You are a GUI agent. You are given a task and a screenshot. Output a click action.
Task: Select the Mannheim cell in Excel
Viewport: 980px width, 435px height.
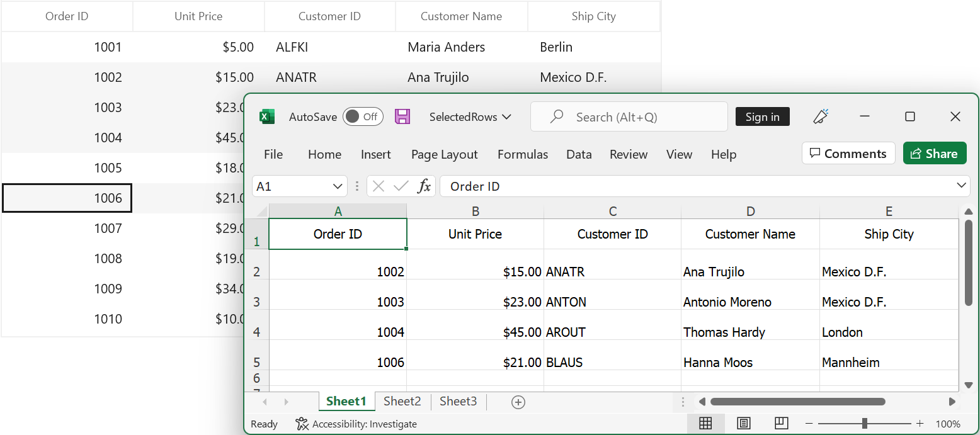[889, 356]
